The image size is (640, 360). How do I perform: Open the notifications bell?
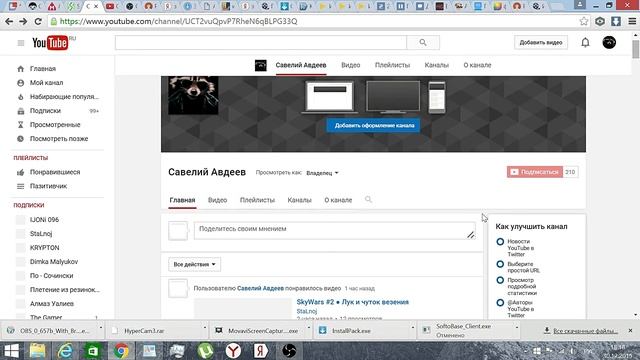[585, 42]
